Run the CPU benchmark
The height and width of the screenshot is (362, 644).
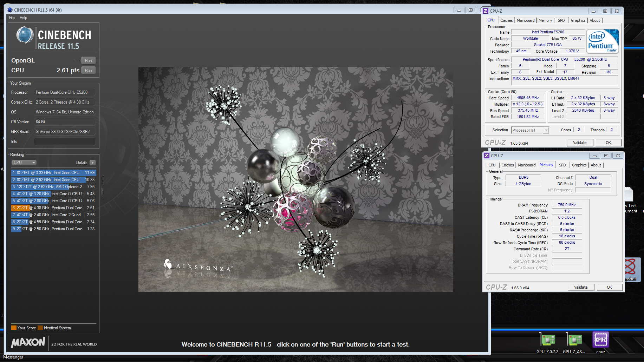click(89, 71)
